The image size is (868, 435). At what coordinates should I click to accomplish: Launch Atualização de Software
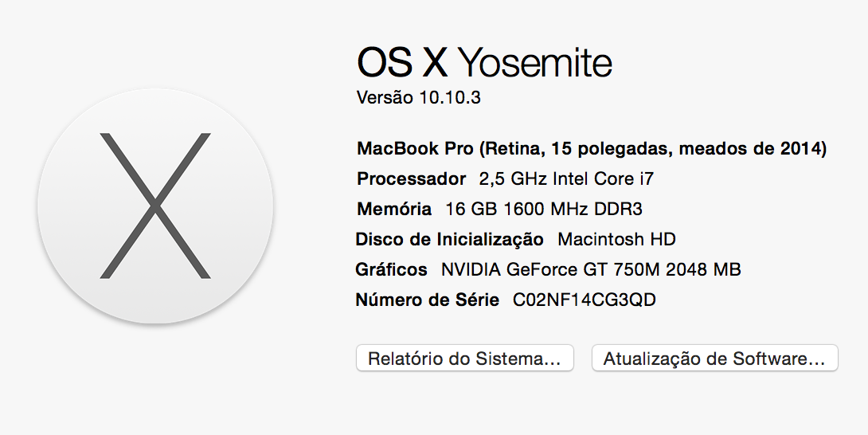click(714, 359)
